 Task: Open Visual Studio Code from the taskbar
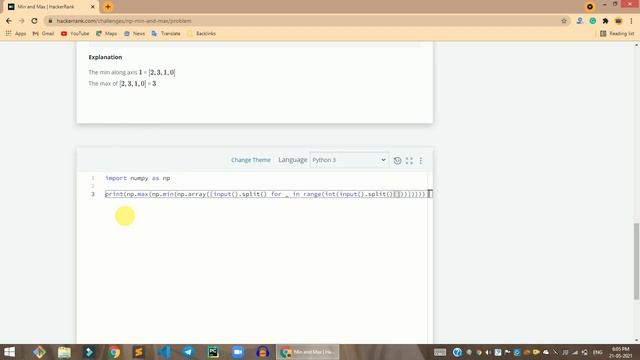[164, 352]
